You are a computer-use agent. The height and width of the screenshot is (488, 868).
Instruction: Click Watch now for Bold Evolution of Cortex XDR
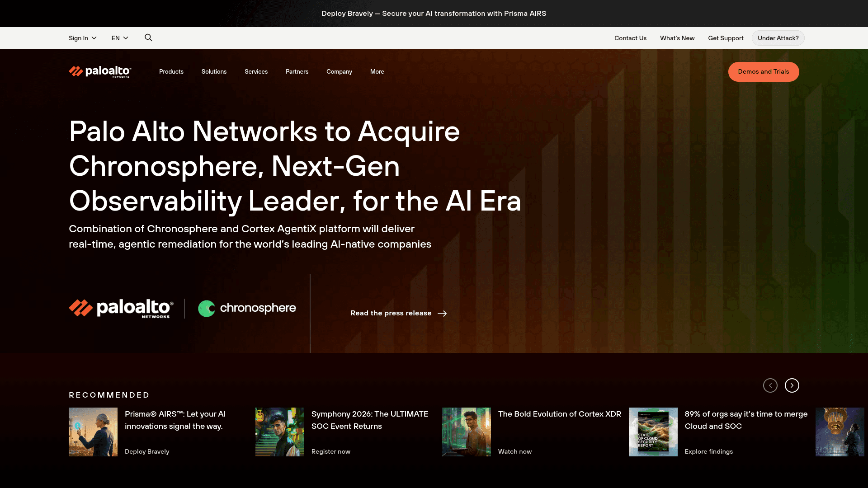click(514, 451)
